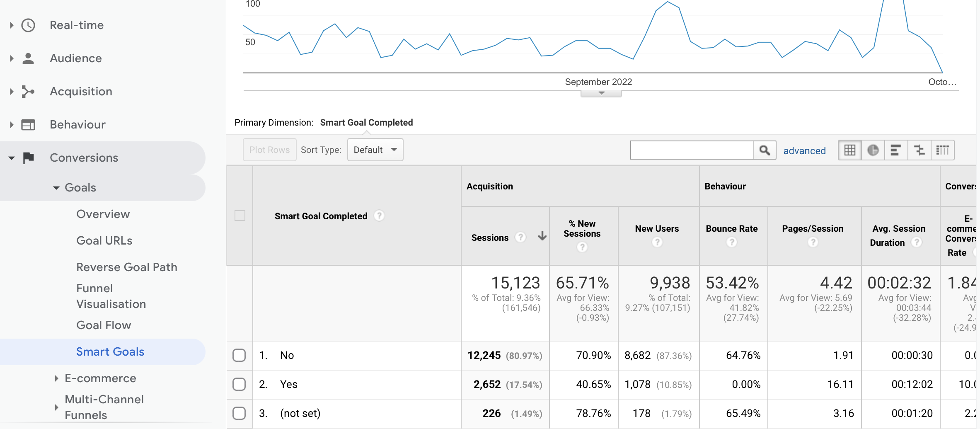Toggle the Sessions sort direction arrow
The width and height of the screenshot is (980, 429).
coord(542,237)
